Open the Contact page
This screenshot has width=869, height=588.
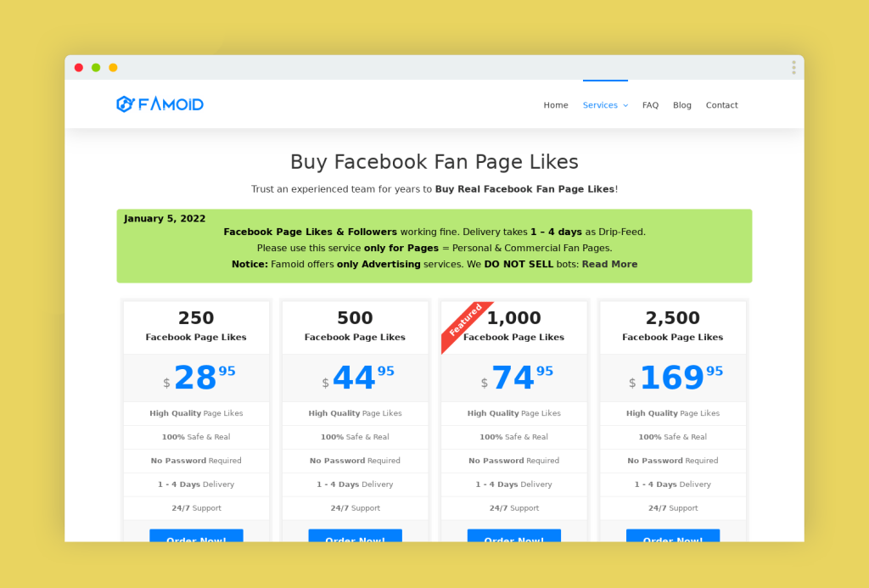coord(721,105)
